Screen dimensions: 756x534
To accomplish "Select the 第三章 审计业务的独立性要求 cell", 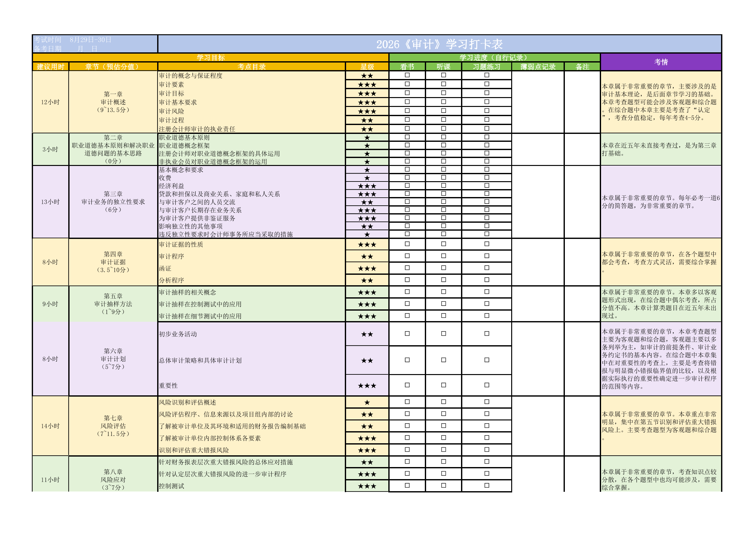I will (x=113, y=202).
